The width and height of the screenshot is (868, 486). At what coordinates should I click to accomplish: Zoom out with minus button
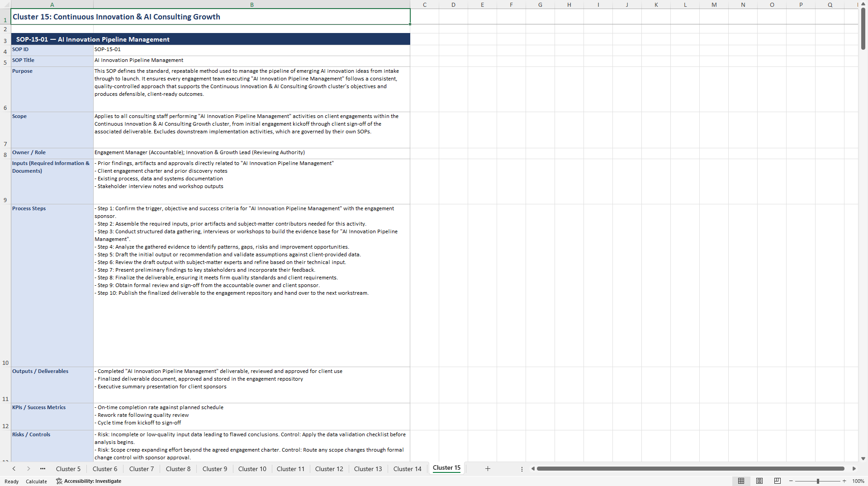point(791,481)
